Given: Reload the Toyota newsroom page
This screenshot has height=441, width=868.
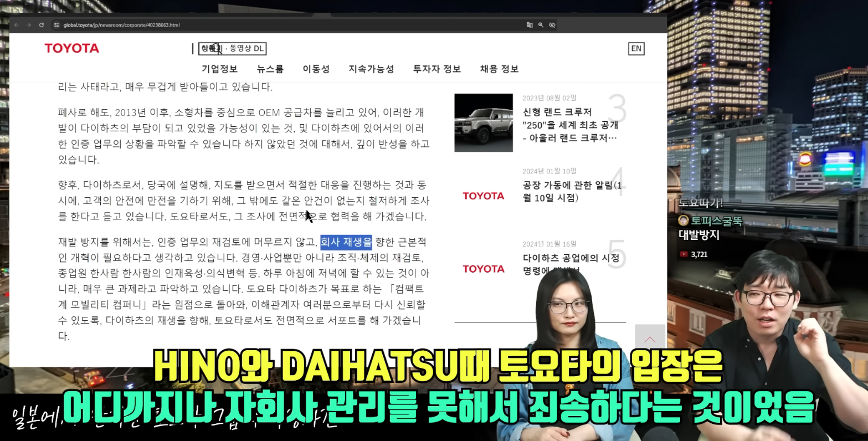Looking at the screenshot, I should click(42, 25).
